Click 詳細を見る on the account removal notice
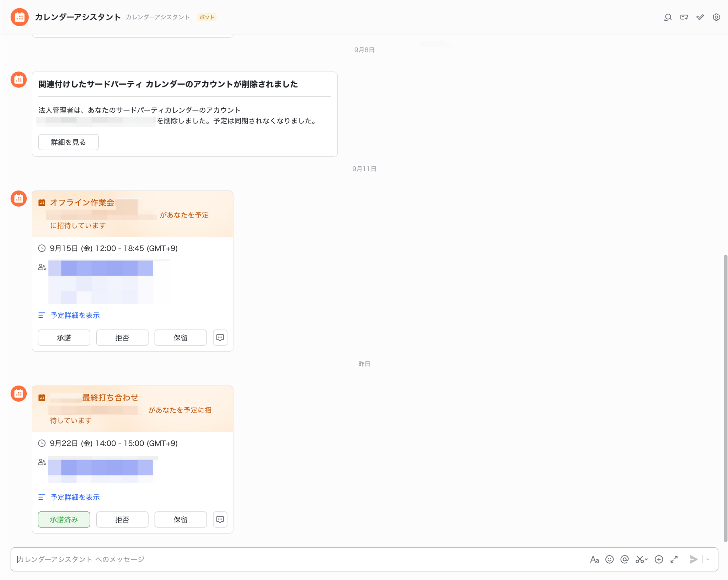Image resolution: width=728 pixels, height=580 pixels. (68, 142)
